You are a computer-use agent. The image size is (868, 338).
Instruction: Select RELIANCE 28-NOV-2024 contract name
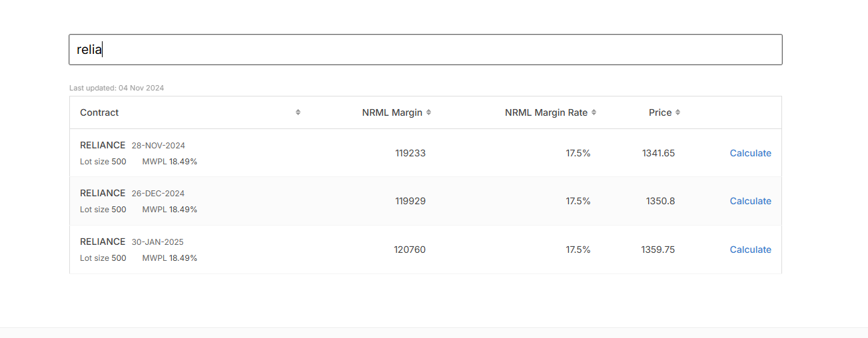[133, 145]
